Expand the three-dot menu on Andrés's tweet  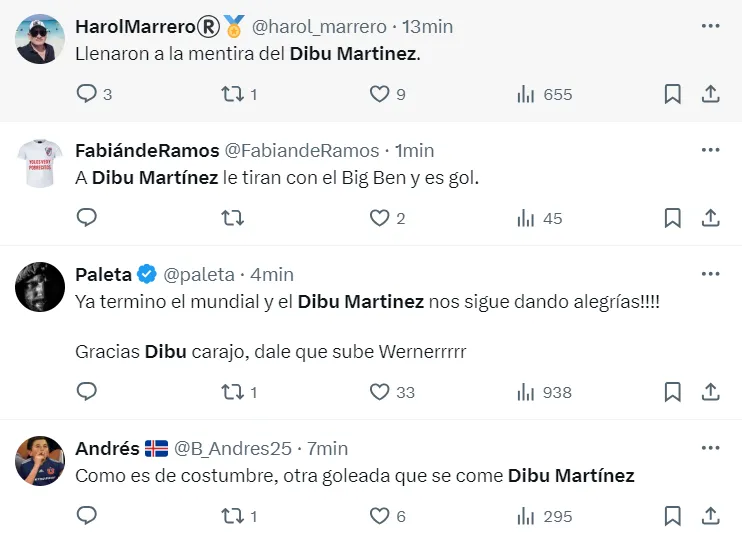(710, 448)
